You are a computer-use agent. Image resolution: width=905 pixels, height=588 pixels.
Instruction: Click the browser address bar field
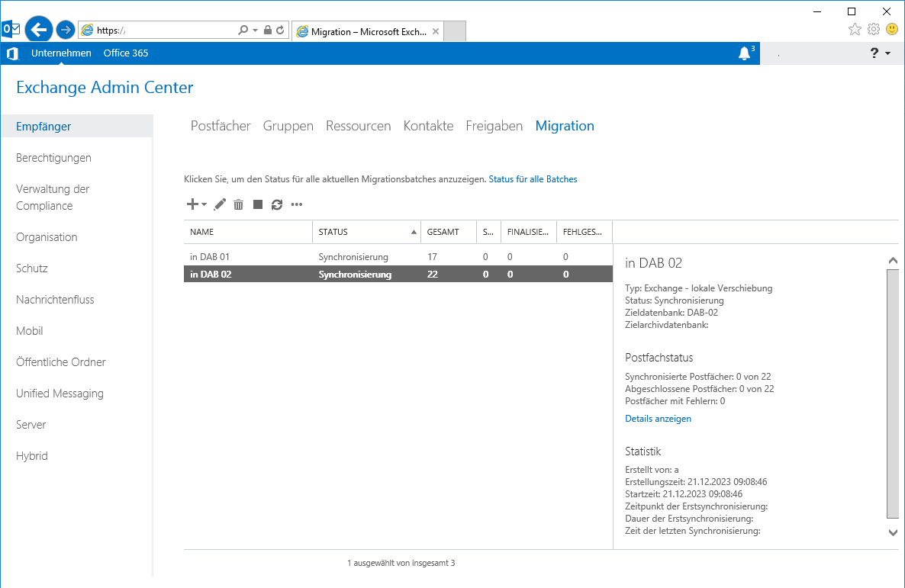pyautogui.click(x=164, y=31)
